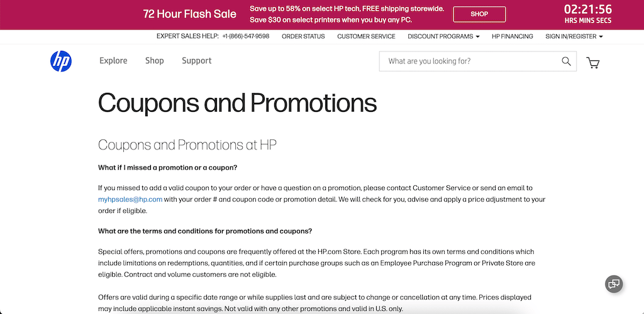The image size is (644, 314).
Task: Click the search input field
Action: pos(469,61)
